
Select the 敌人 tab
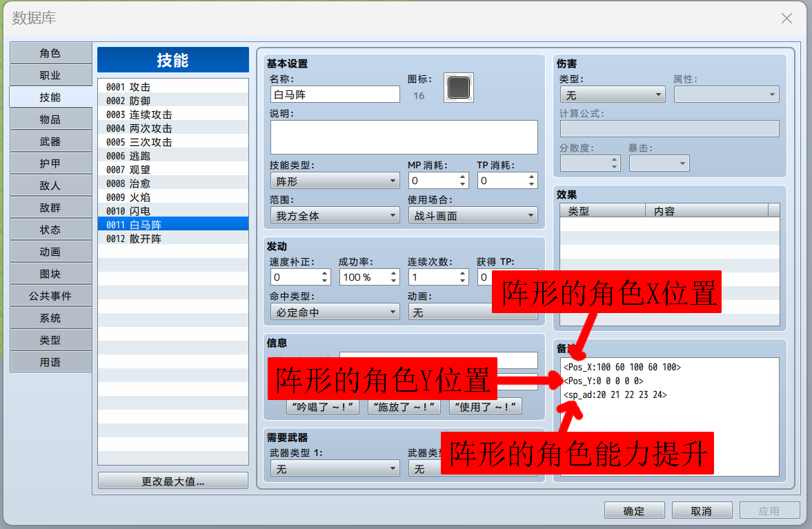51,186
